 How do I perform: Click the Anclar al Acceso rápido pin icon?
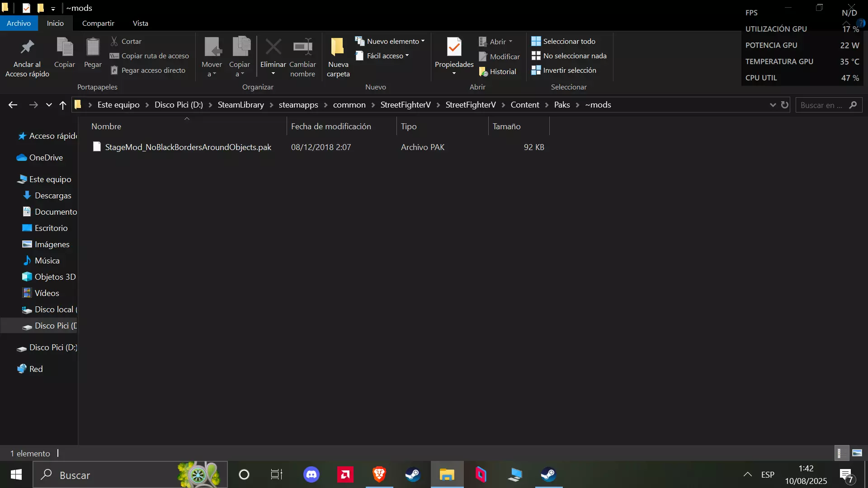point(27,47)
